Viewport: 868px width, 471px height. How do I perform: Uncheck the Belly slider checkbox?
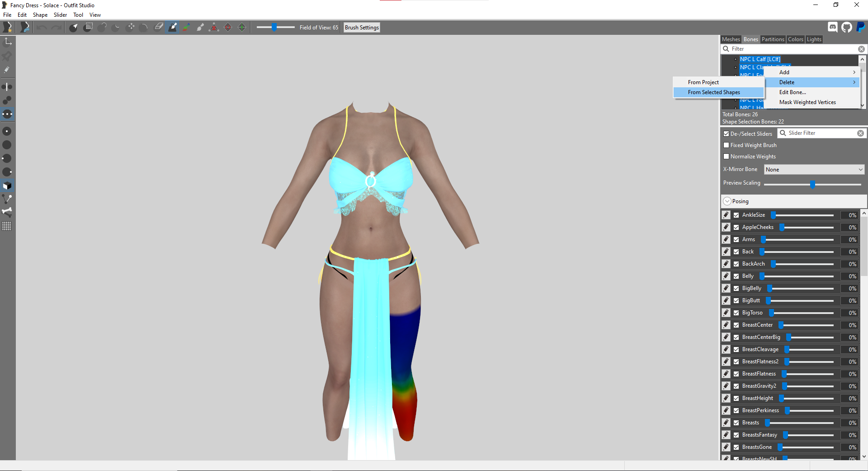coord(736,276)
